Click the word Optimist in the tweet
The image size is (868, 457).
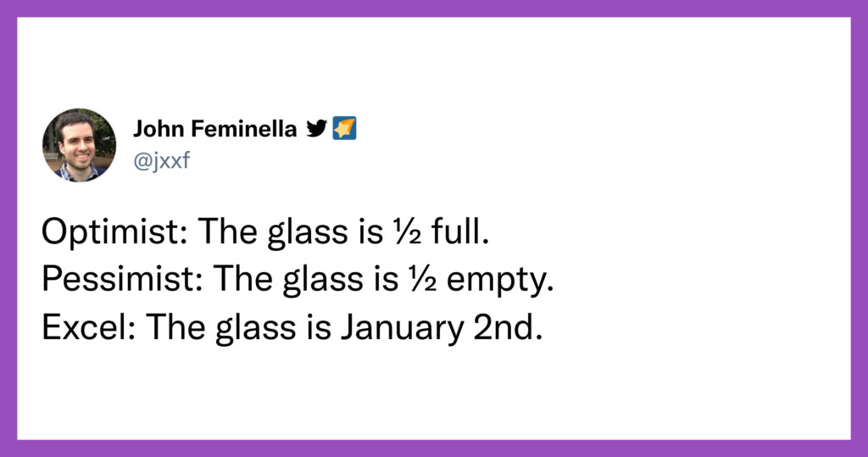109,231
